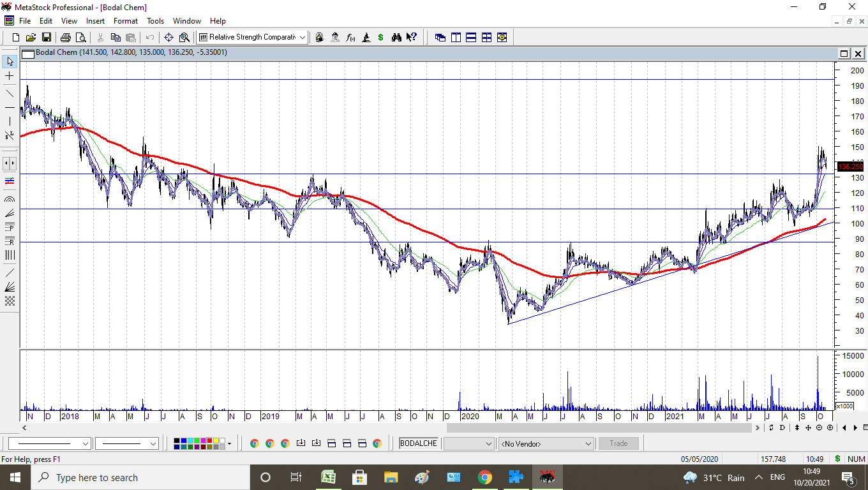Select the Fibonacci arcs drawing tool
This screenshot has height=490, width=868.
[10, 199]
